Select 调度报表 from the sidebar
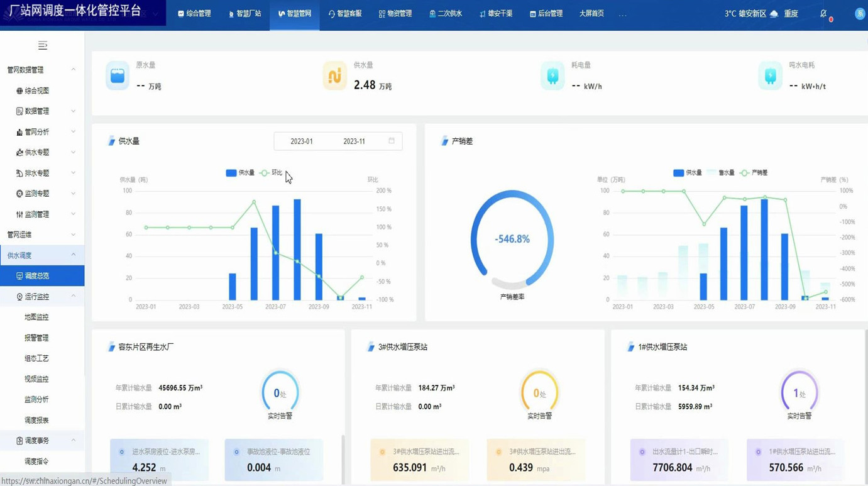The height and width of the screenshot is (486, 868). click(x=36, y=420)
